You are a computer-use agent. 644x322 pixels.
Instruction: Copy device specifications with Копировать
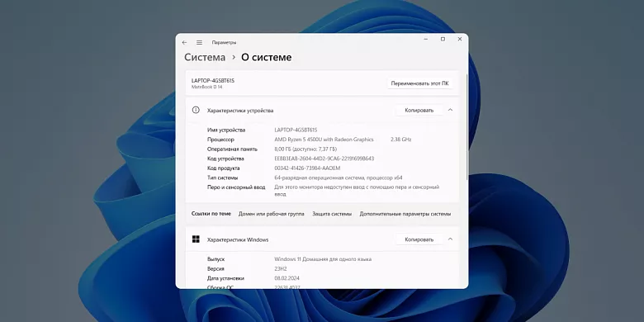pyautogui.click(x=419, y=110)
